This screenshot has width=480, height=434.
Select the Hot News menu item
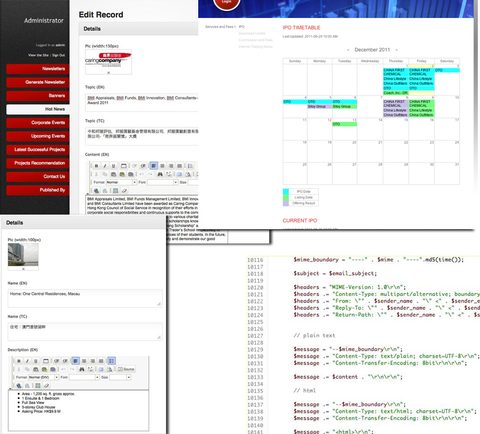point(38,109)
